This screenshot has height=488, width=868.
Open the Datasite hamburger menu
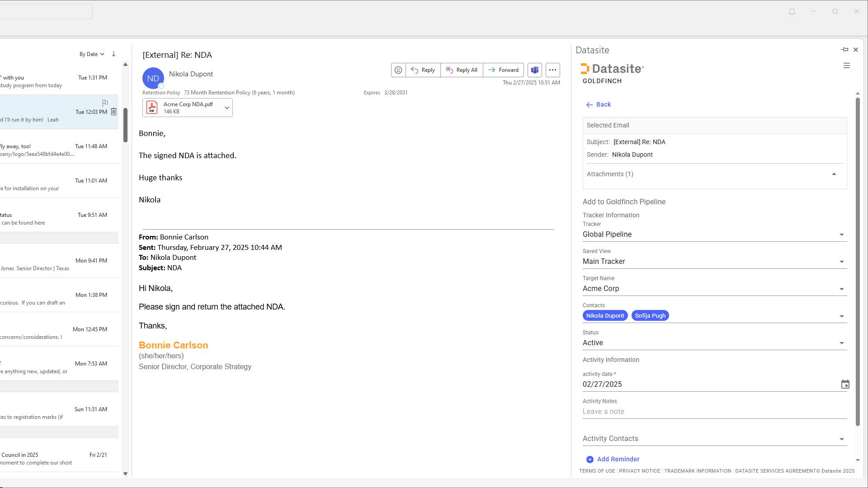point(846,66)
